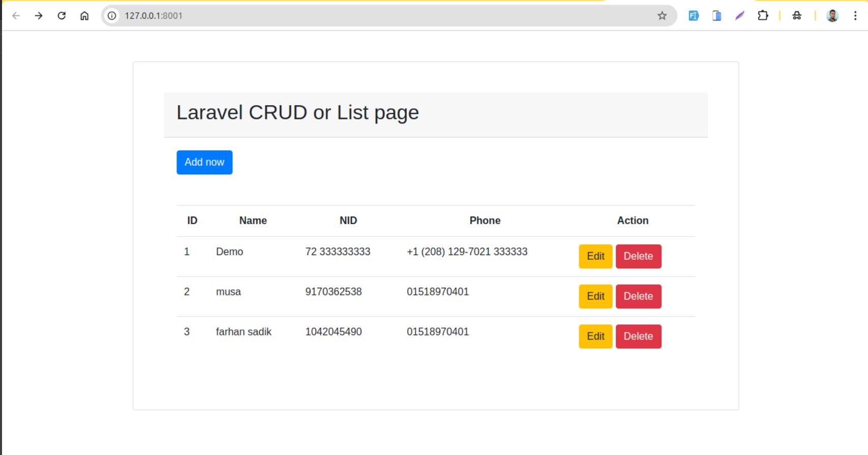The height and width of the screenshot is (455, 868).
Task: Open the incognito-style spy icon
Action: pyautogui.click(x=797, y=16)
